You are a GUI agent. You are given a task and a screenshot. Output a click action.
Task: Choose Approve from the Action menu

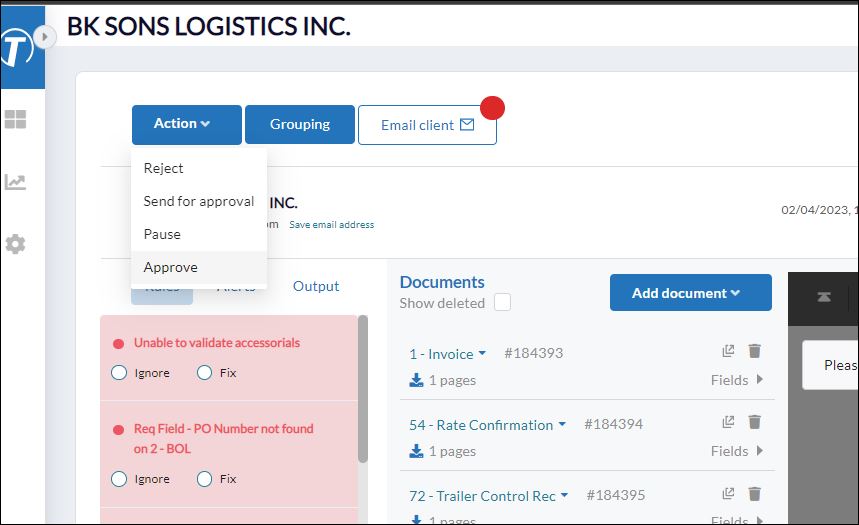click(171, 267)
